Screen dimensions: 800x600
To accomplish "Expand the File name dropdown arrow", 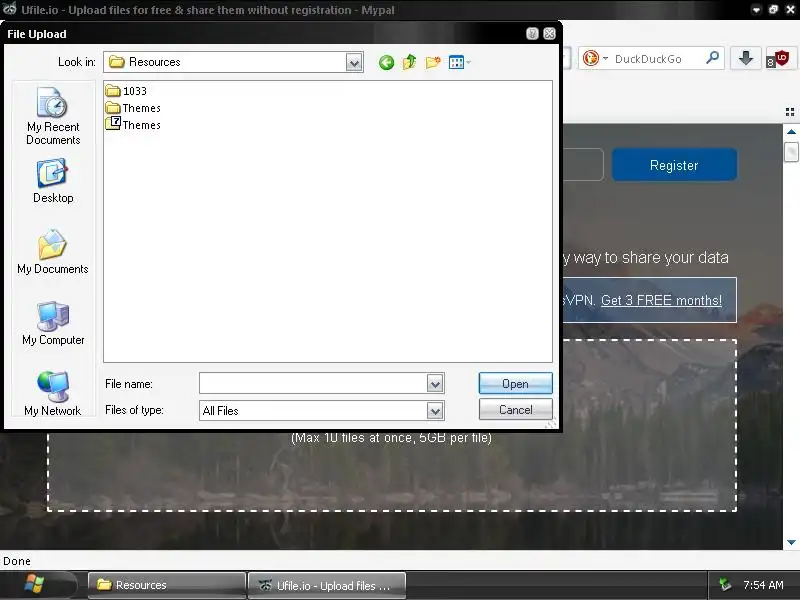I will pos(435,383).
